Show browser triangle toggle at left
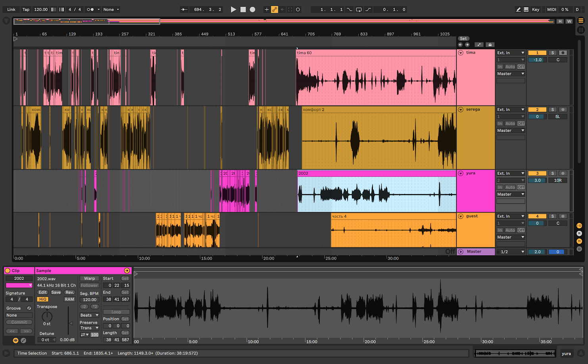The height and width of the screenshot is (364, 588). (x=6, y=21)
